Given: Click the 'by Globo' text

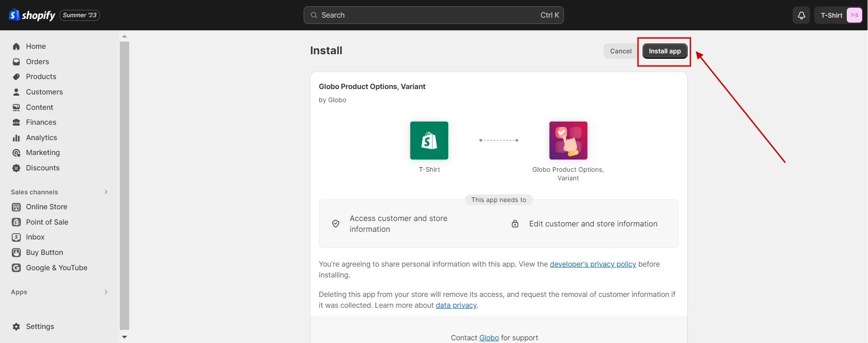Looking at the screenshot, I should click(333, 100).
